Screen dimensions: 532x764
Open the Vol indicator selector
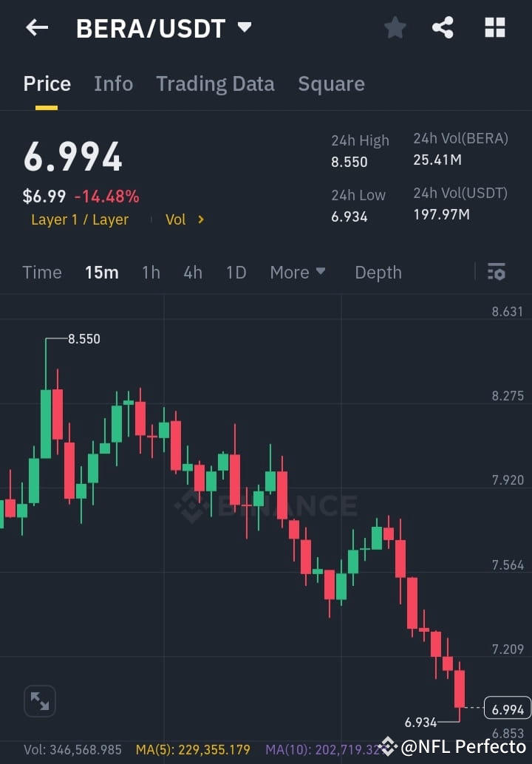[x=183, y=219]
